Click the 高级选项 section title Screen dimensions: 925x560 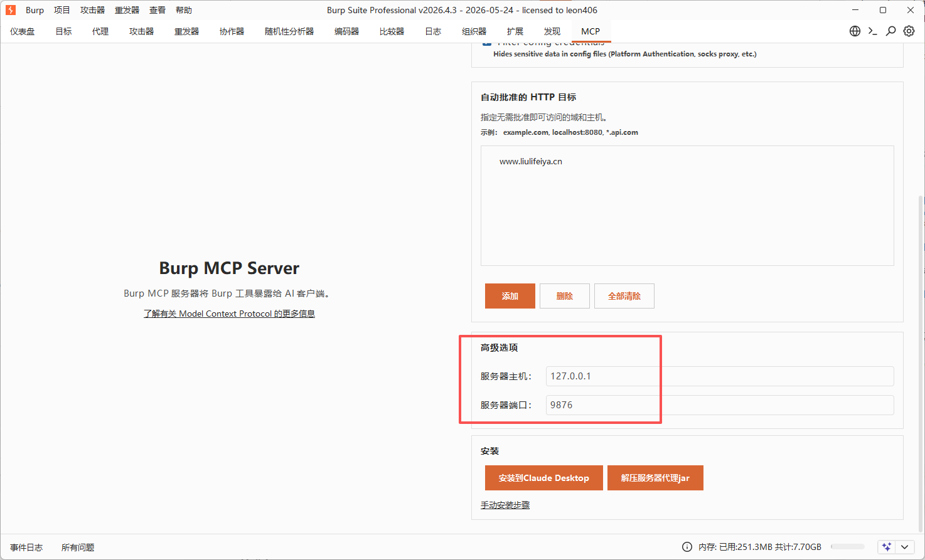click(500, 347)
